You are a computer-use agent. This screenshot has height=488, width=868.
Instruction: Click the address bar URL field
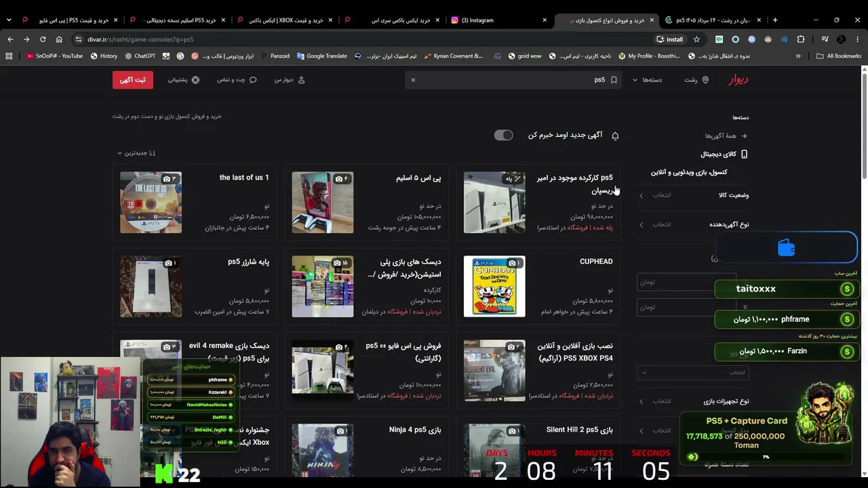pos(366,39)
